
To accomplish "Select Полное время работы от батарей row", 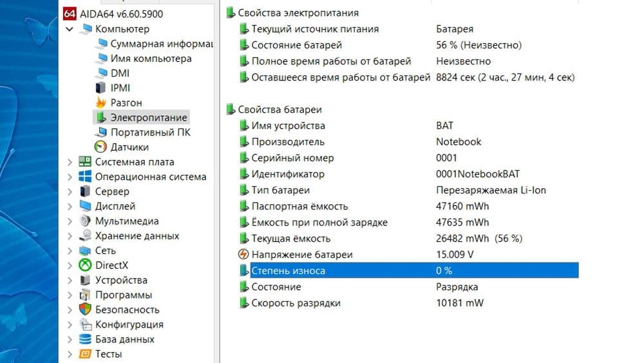I will [x=409, y=61].
